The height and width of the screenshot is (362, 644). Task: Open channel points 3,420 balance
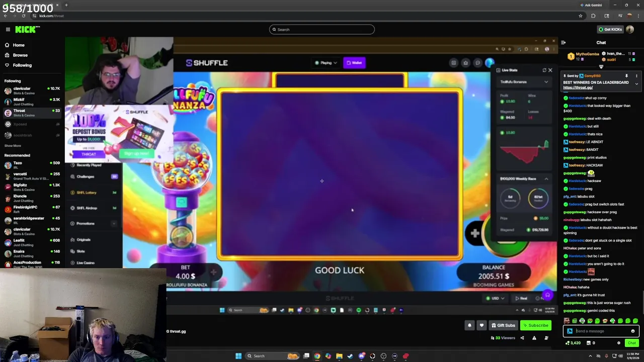(x=573, y=343)
